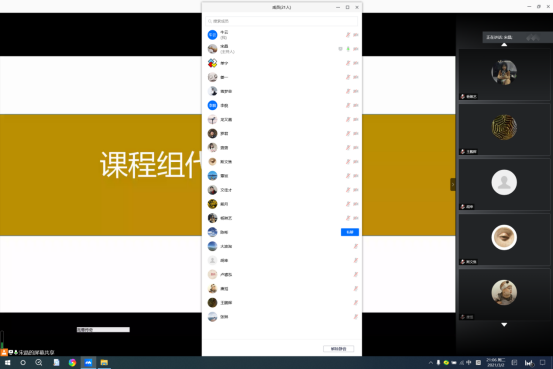Image resolution: width=553 pixels, height=369 pixels.
Task: Click the colorful cube avatar in list
Action: tap(212, 63)
